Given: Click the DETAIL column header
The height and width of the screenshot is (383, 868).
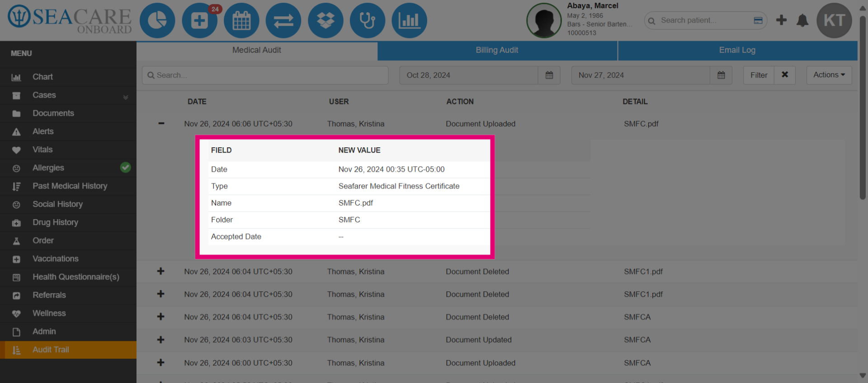Looking at the screenshot, I should pos(635,102).
